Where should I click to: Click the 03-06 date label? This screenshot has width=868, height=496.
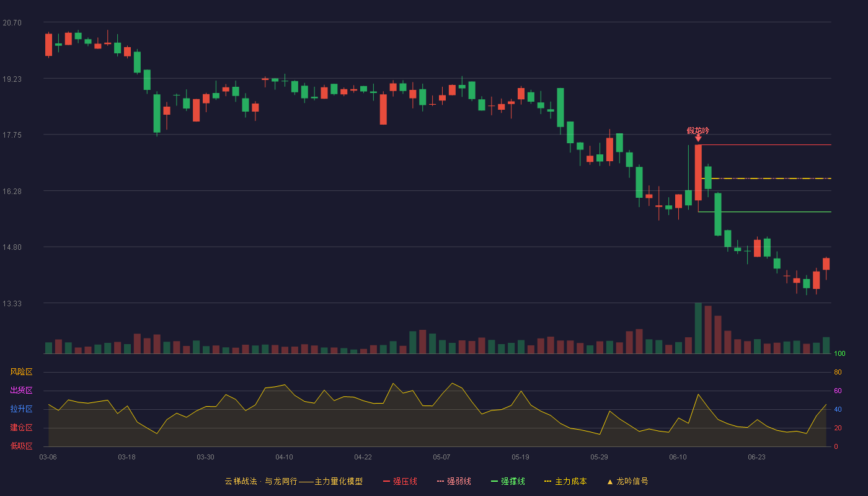48,457
